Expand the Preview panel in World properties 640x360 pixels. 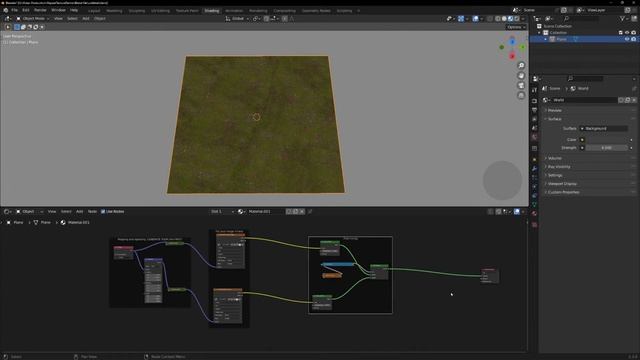click(x=554, y=111)
